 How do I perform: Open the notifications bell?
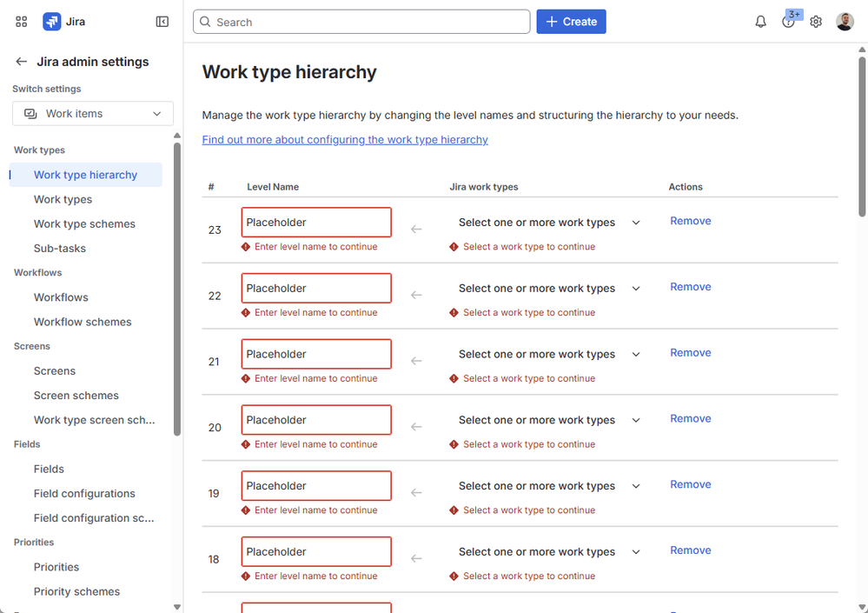point(760,22)
